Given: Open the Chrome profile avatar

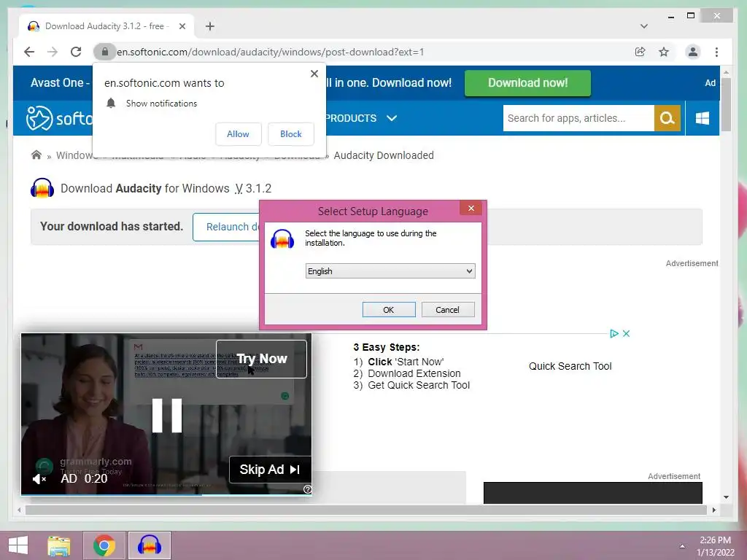Looking at the screenshot, I should pos(693,52).
